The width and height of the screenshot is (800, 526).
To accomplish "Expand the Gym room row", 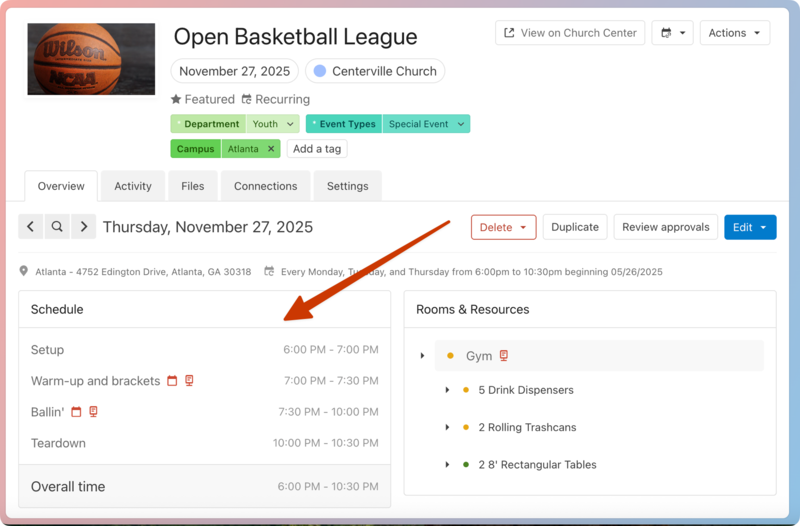I will (x=422, y=356).
